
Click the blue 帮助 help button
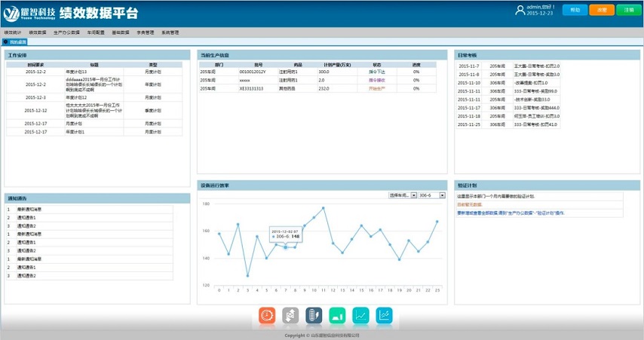coord(575,11)
